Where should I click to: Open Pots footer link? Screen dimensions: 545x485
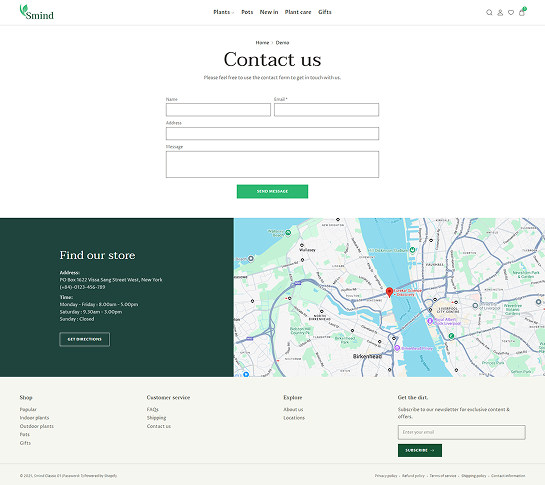[x=25, y=434]
